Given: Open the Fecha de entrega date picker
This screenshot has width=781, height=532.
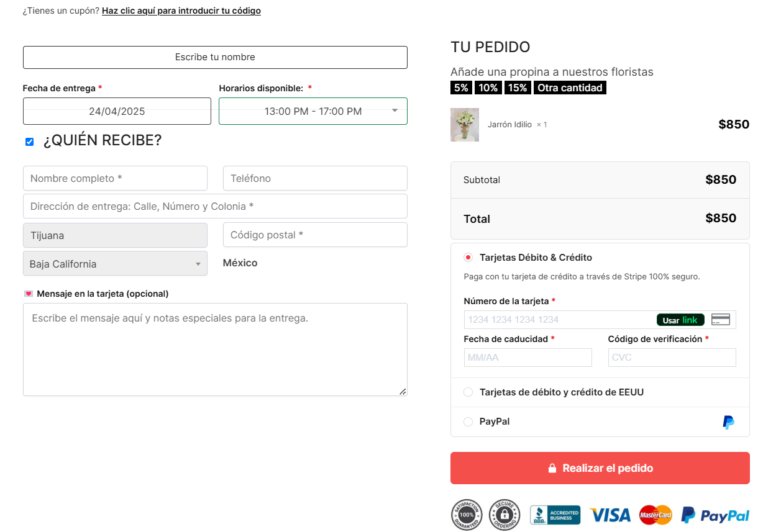Looking at the screenshot, I should tap(117, 111).
